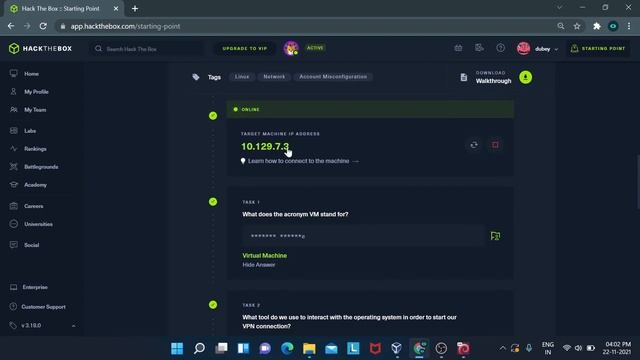This screenshot has width=640, height=360.
Task: Click the Task 1 submit flag icon
Action: pos(495,236)
